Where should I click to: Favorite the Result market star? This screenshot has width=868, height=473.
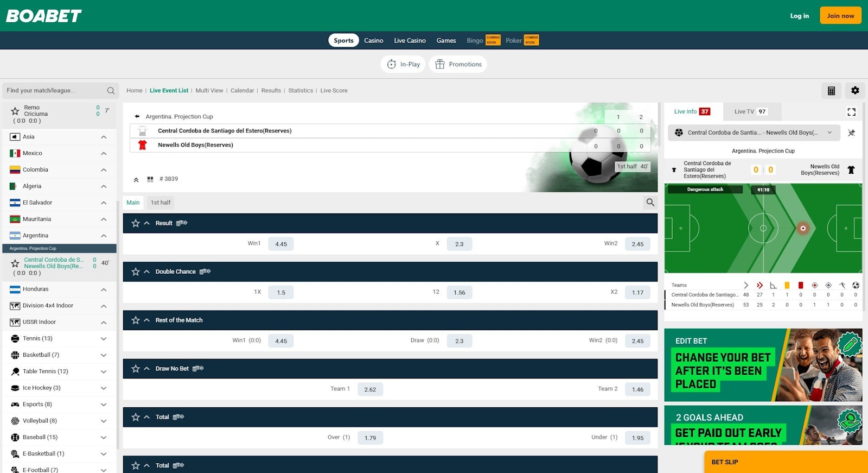[x=136, y=223]
